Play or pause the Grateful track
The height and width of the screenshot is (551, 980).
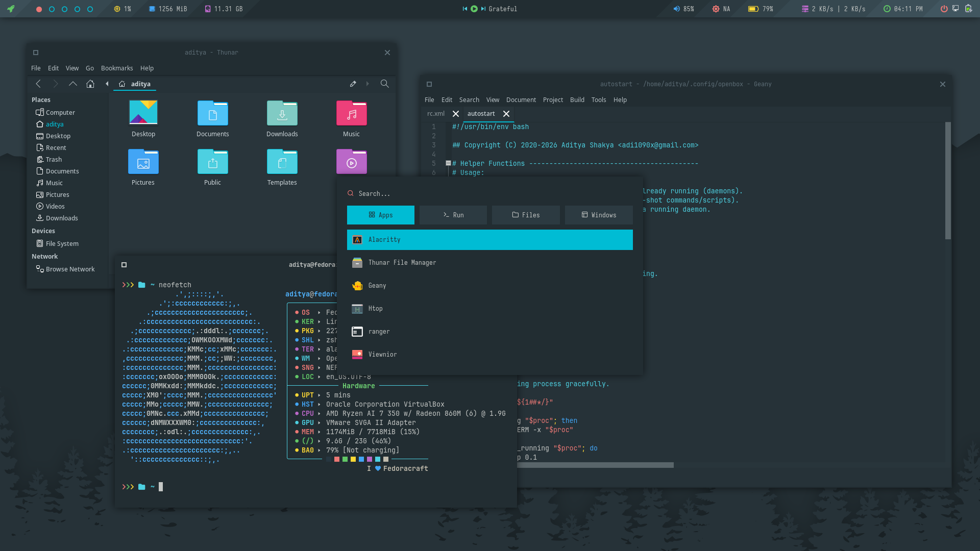(474, 9)
